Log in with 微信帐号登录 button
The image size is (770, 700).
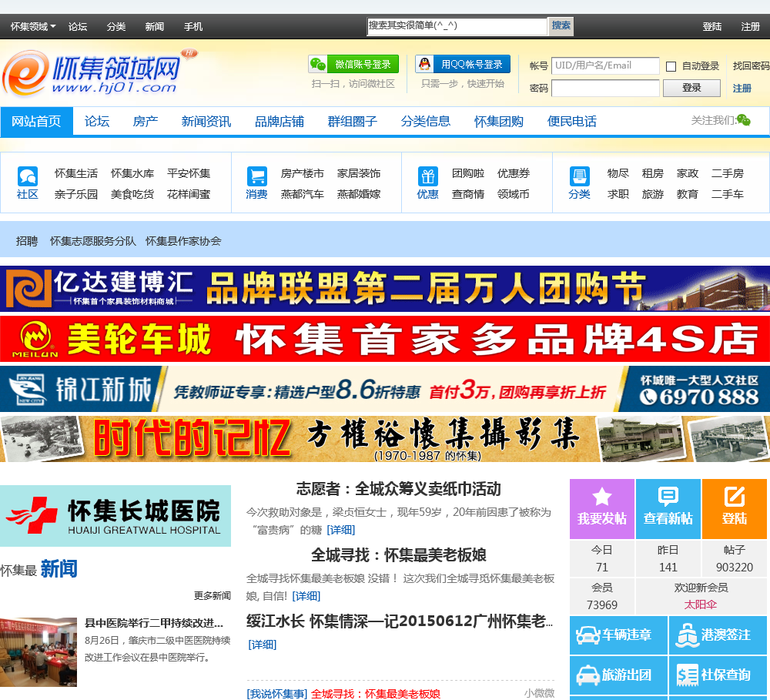pos(353,64)
